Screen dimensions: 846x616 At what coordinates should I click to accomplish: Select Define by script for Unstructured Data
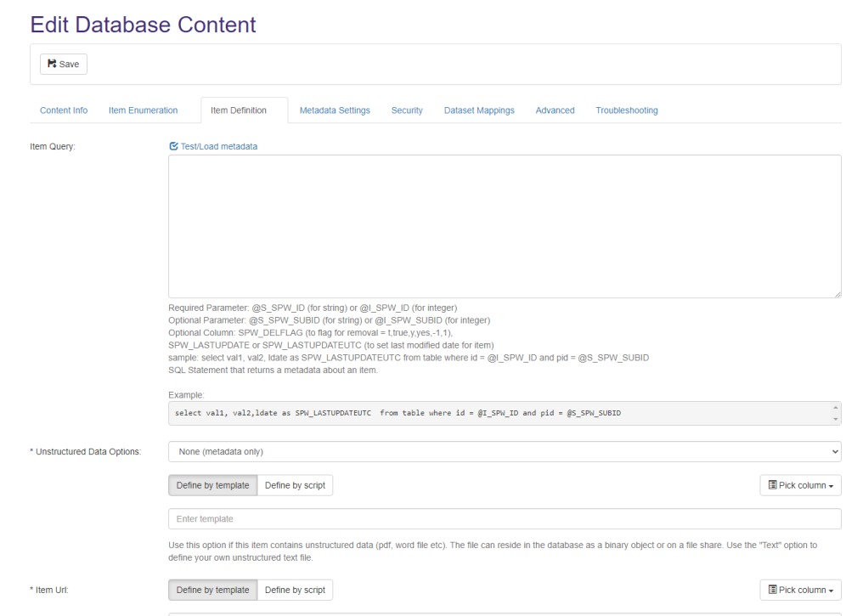(295, 485)
